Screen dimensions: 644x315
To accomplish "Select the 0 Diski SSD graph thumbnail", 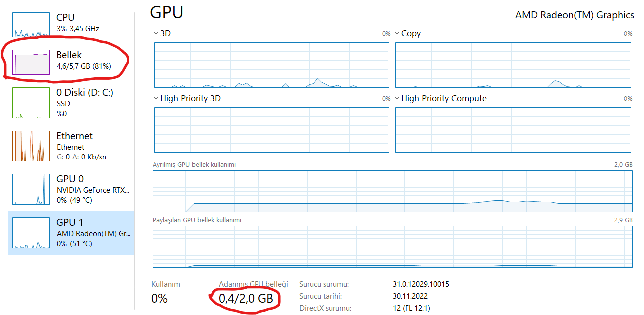I will pos(31,103).
